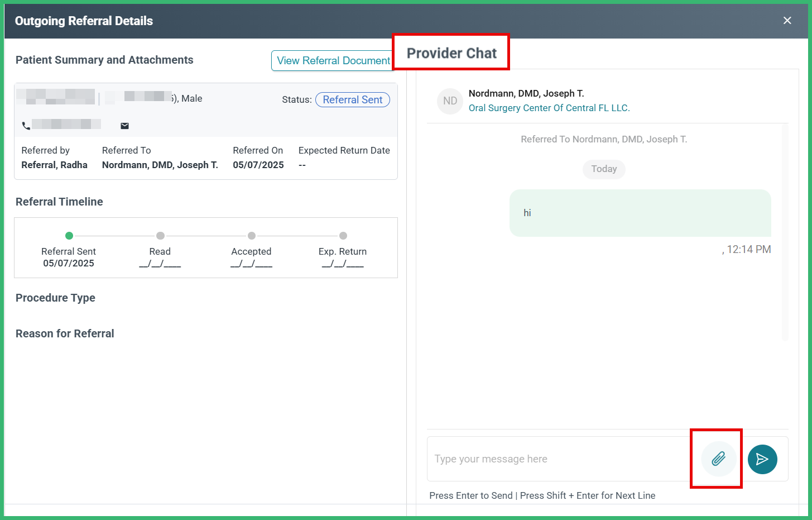Expand the Procedure Type section
Image resolution: width=812 pixels, height=520 pixels.
tap(55, 298)
